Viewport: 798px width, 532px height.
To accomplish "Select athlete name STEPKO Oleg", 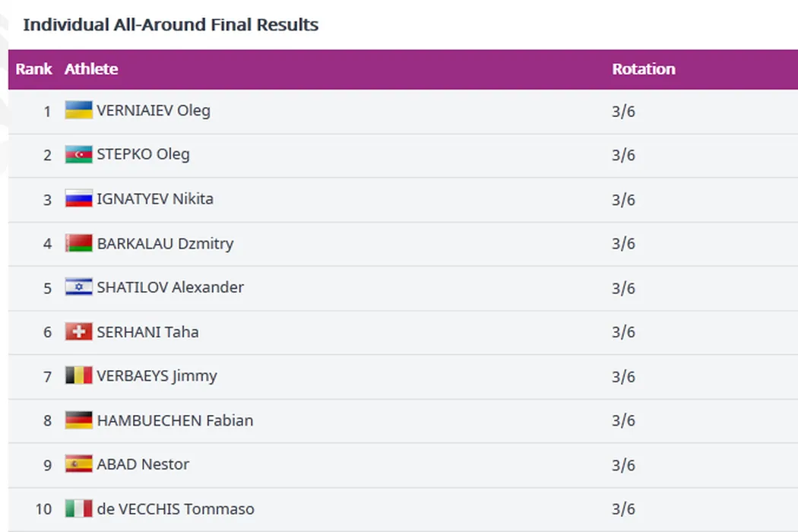I will pyautogui.click(x=143, y=155).
